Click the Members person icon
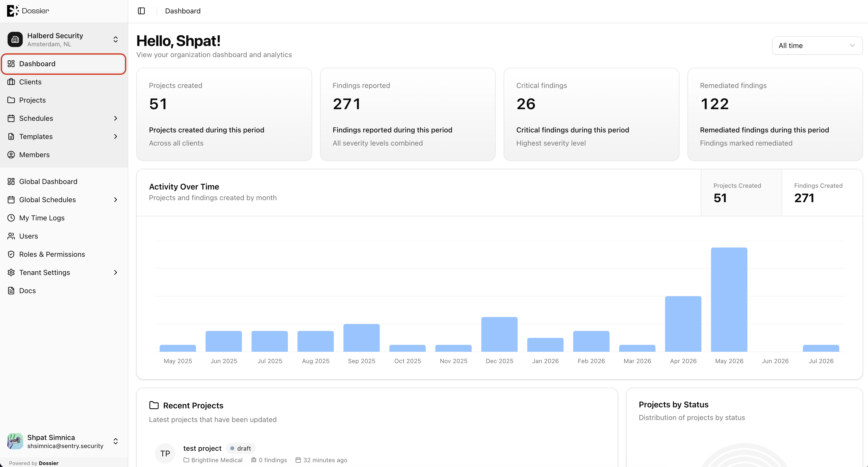The image size is (868, 467). [11, 155]
